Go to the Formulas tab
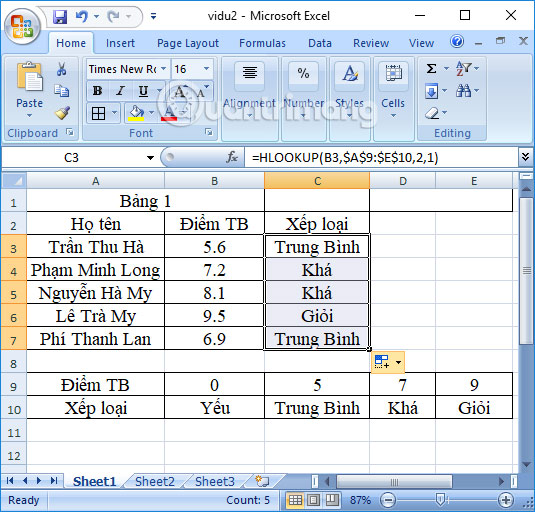Image resolution: width=535 pixels, height=512 pixels. click(x=262, y=43)
